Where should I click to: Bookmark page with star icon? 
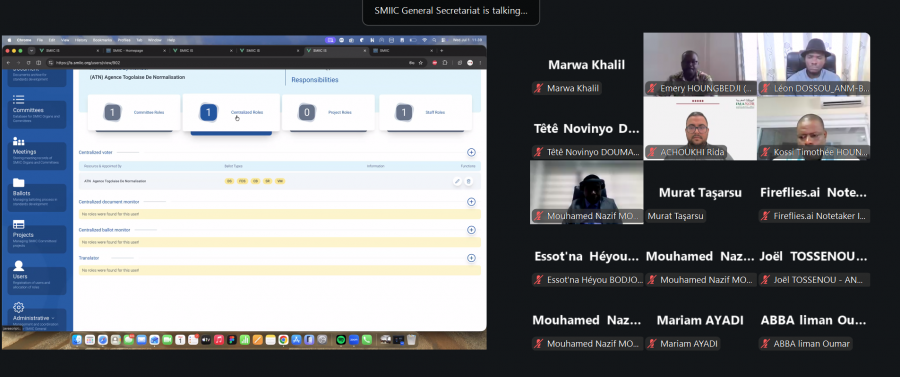pos(421,63)
